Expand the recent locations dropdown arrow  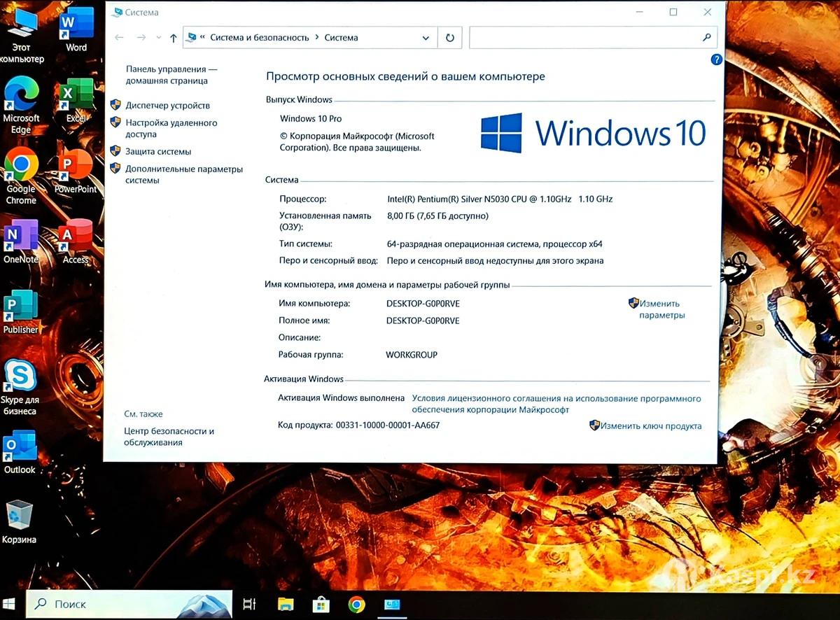point(158,38)
